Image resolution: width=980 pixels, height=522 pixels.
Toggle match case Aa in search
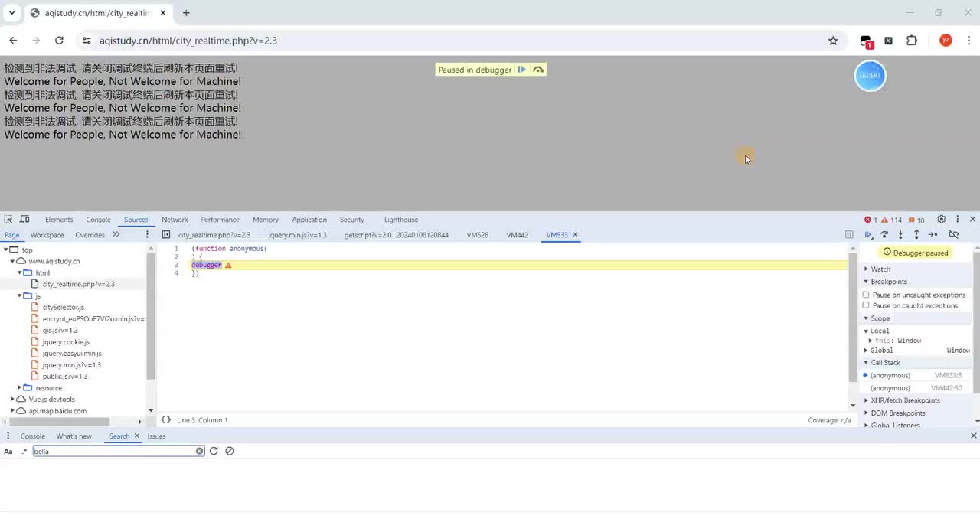8,452
